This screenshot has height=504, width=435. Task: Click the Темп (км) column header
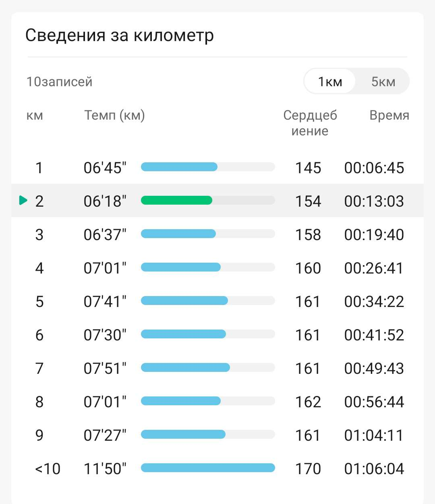pyautogui.click(x=114, y=115)
